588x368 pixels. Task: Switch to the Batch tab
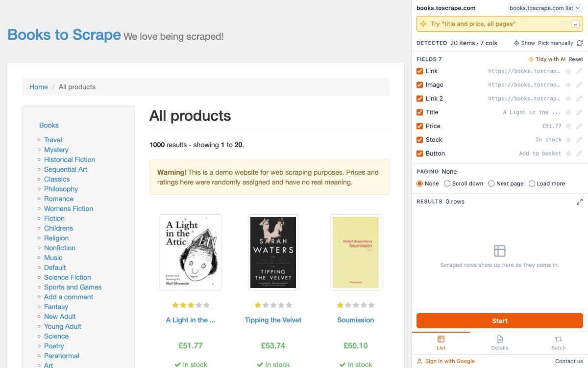pos(559,343)
